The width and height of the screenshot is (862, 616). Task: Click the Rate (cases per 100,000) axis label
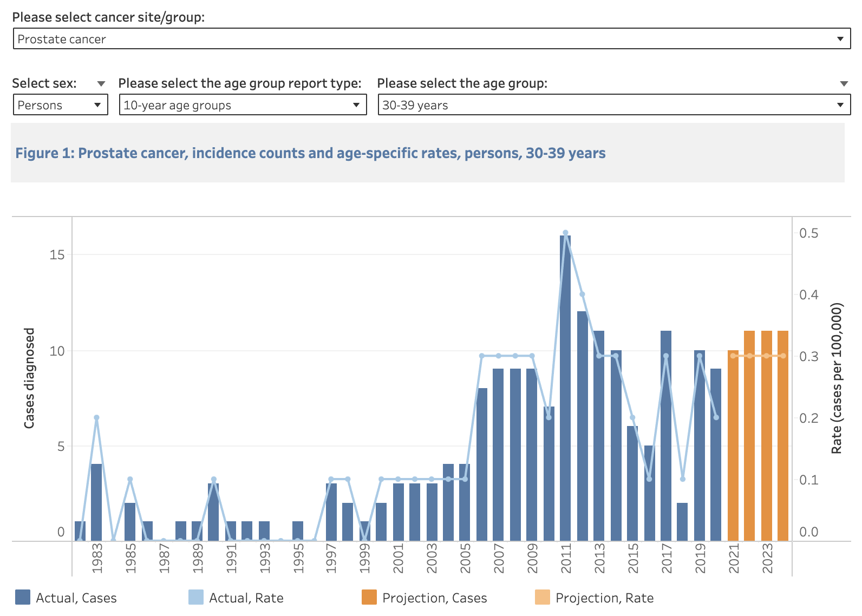pos(837,378)
